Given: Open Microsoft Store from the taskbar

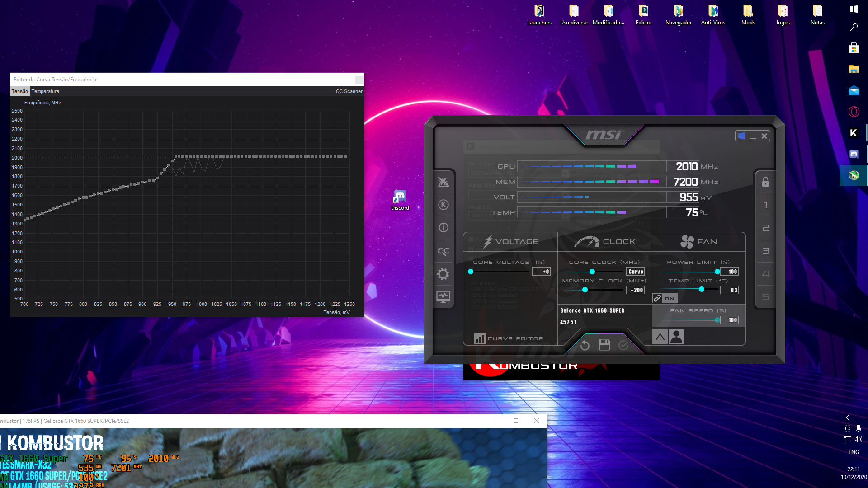Looking at the screenshot, I should click(854, 48).
